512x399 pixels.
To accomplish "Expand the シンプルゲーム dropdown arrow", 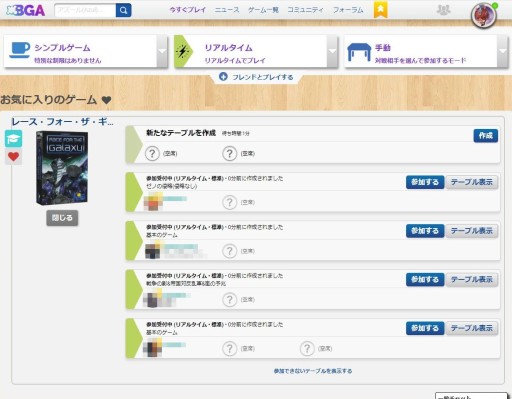I will 162,51.
